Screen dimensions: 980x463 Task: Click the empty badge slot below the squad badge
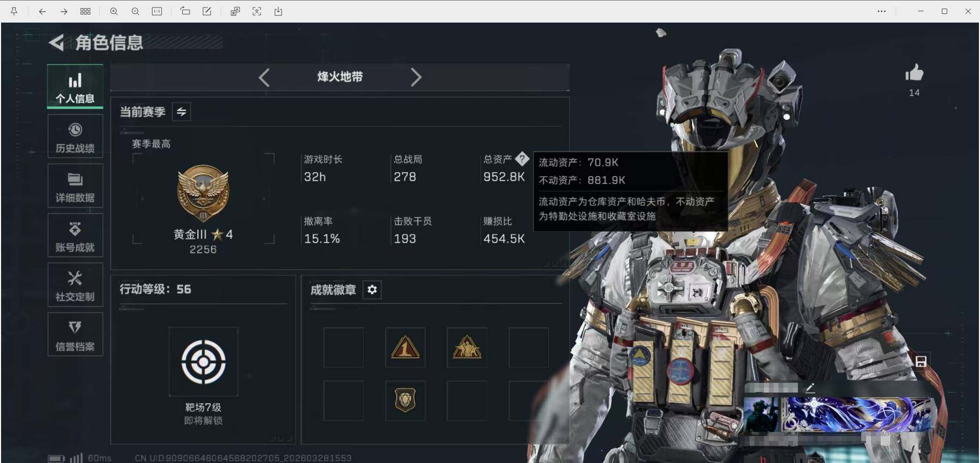coord(467,401)
